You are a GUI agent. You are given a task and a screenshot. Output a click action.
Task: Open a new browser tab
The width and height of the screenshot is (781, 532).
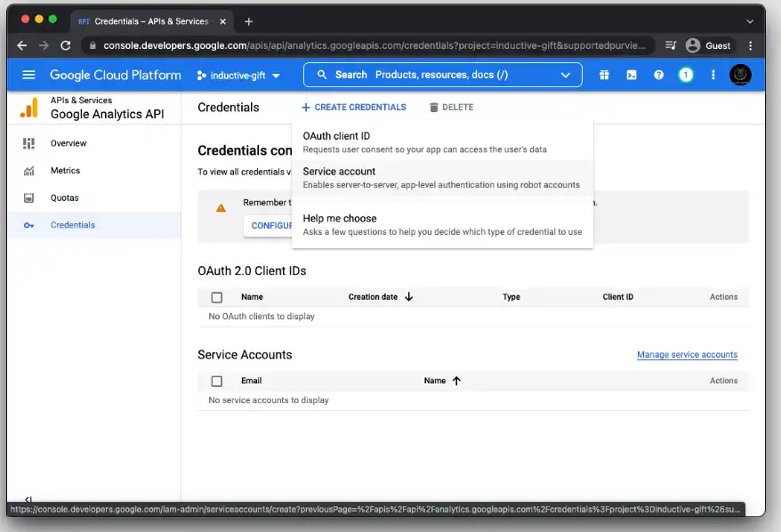(248, 21)
